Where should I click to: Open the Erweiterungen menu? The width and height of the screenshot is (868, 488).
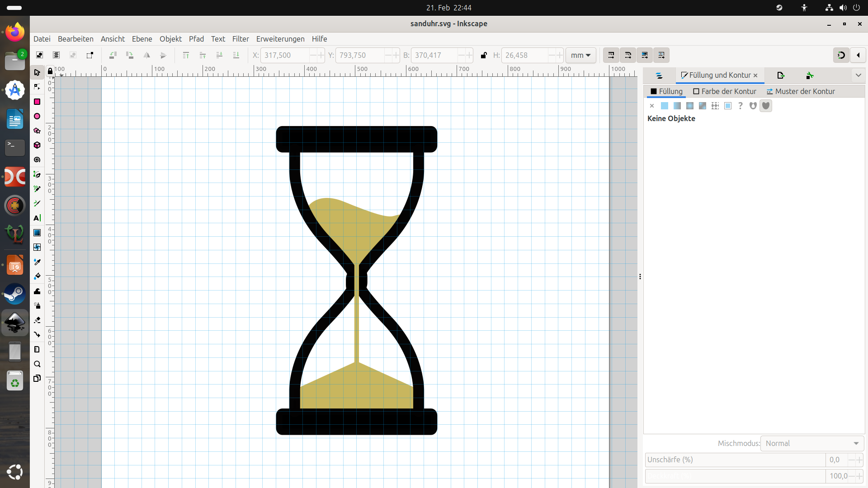tap(280, 39)
